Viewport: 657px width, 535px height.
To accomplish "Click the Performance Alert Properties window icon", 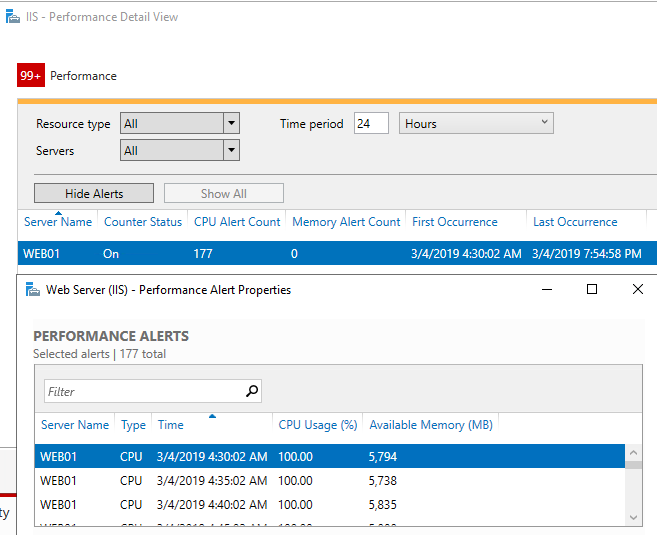I will [x=33, y=289].
